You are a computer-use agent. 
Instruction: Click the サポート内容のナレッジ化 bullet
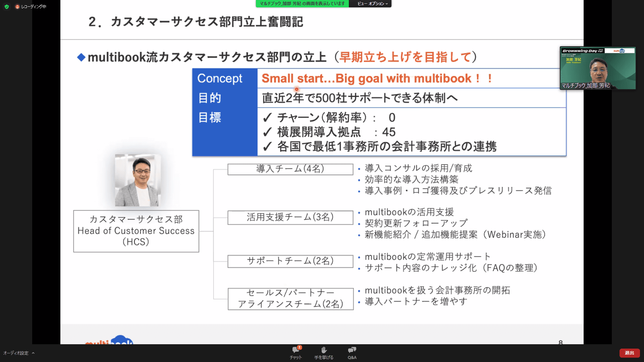pyautogui.click(x=451, y=268)
